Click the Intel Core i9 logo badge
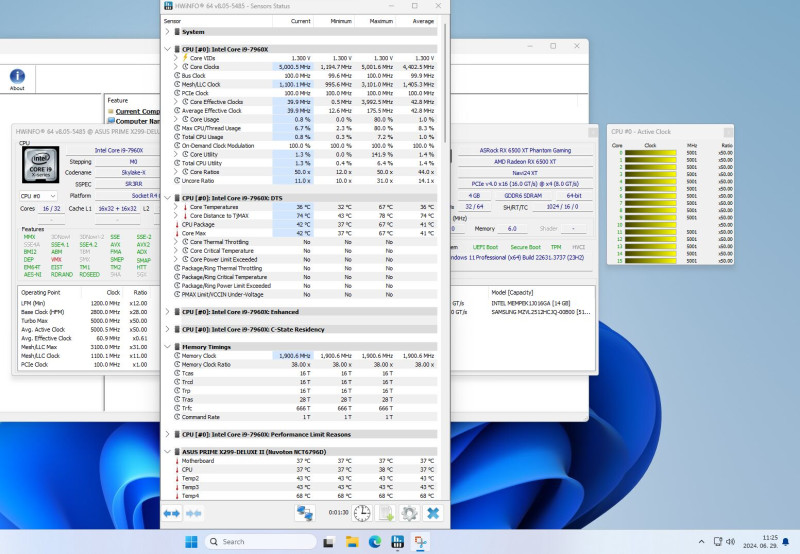This screenshot has height=554, width=800. (x=40, y=165)
